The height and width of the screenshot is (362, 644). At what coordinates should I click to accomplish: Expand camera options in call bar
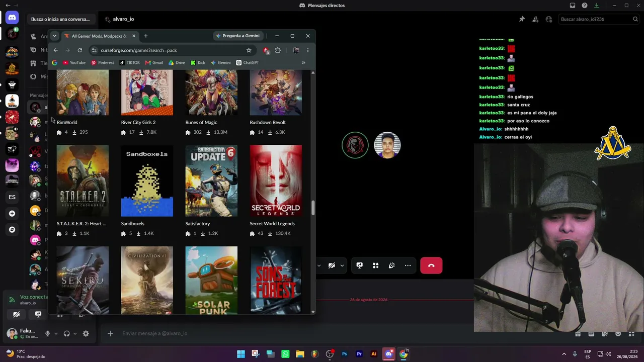pos(342,265)
